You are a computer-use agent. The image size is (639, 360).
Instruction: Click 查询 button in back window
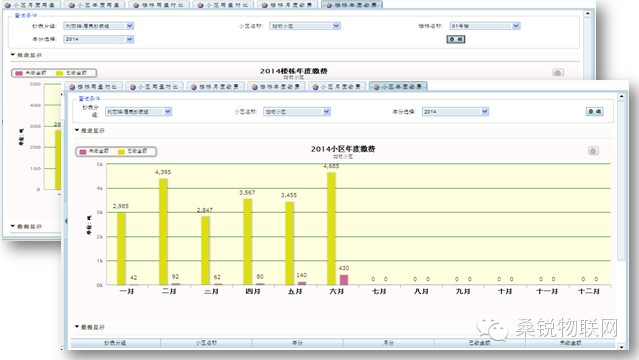point(456,39)
